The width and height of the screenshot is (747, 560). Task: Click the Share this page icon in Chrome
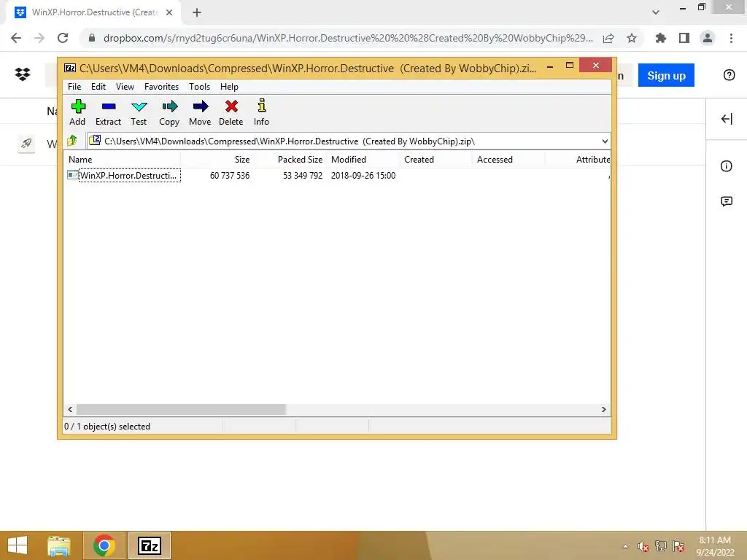tap(608, 38)
